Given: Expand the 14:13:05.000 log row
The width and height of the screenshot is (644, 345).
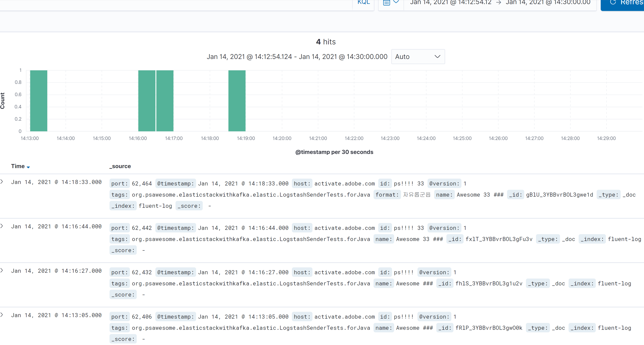Looking at the screenshot, I should [2, 315].
